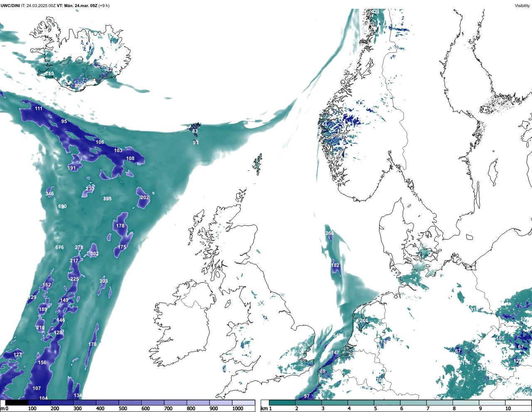Click the visibility value 106
The height and width of the screenshot is (412, 532).
(100, 142)
